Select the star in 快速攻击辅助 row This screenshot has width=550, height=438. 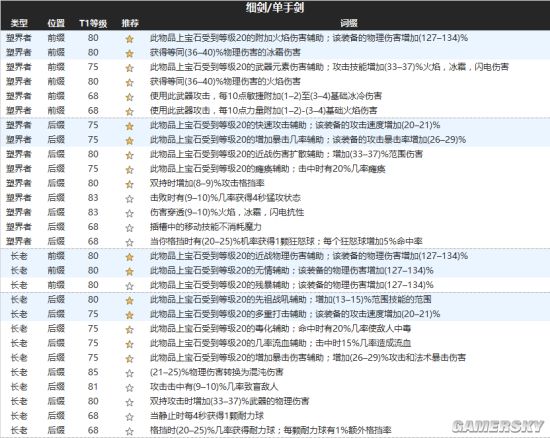tap(129, 126)
